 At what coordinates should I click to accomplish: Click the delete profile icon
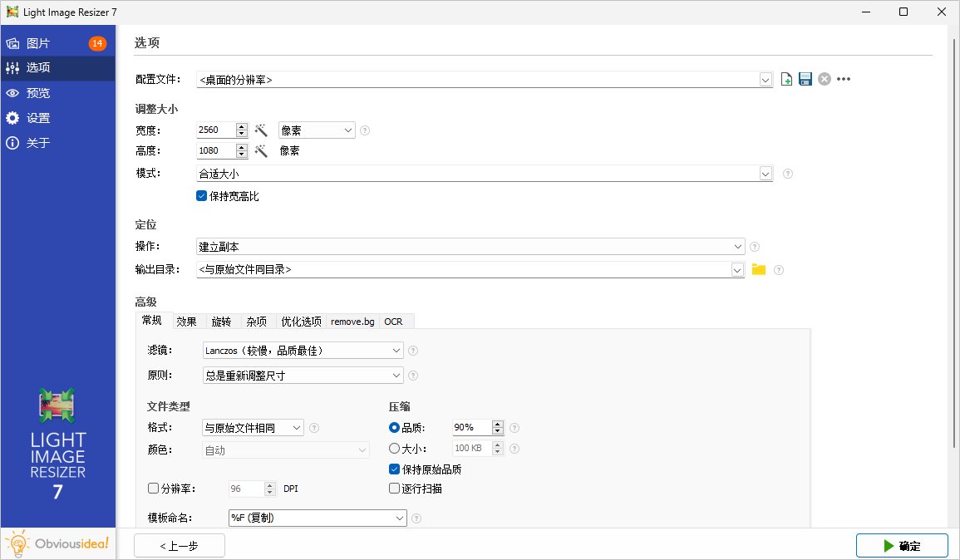pos(825,80)
